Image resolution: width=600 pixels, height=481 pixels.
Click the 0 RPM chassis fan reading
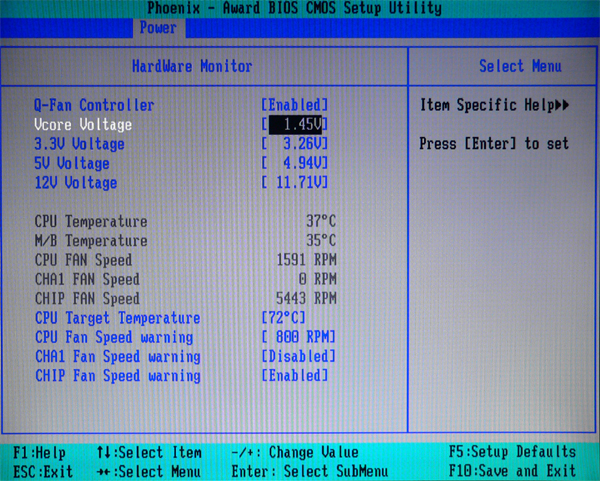point(318,279)
